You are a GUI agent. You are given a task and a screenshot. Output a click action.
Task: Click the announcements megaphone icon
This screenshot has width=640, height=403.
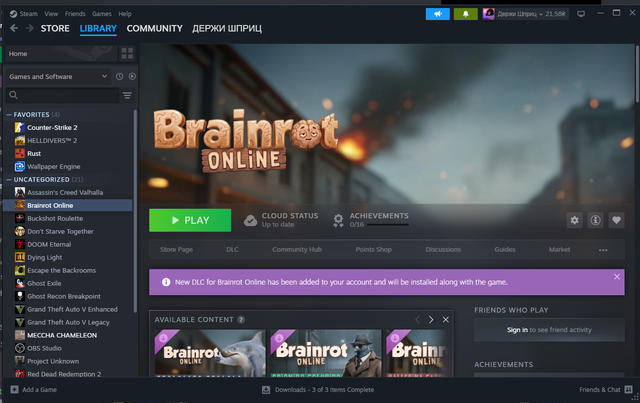438,14
